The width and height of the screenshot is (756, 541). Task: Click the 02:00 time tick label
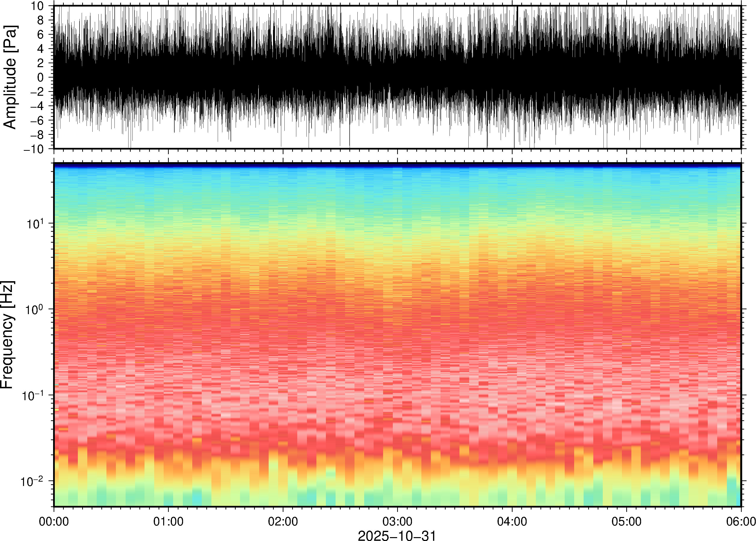283,521
